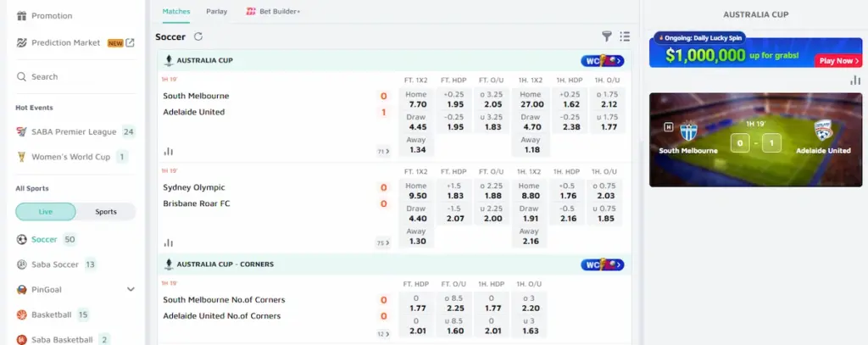868x345 pixels.
Task: Bet Draw 4.40 on Sydney Olympic match
Action: 415,214
